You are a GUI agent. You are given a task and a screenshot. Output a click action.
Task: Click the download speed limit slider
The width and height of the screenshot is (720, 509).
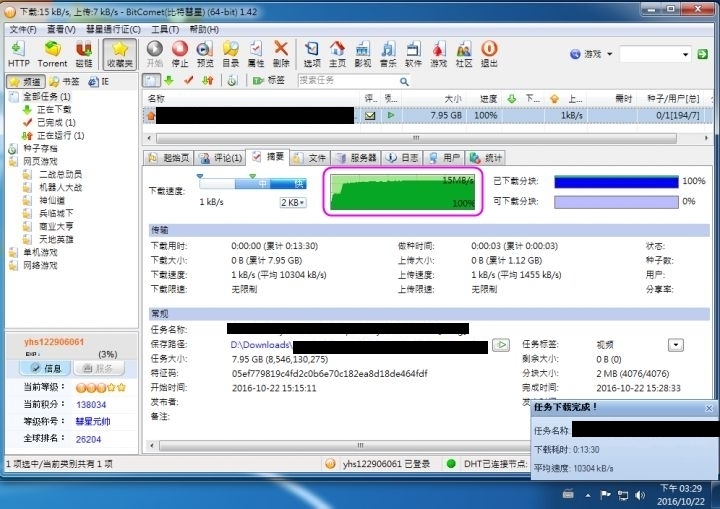pyautogui.click(x=253, y=184)
